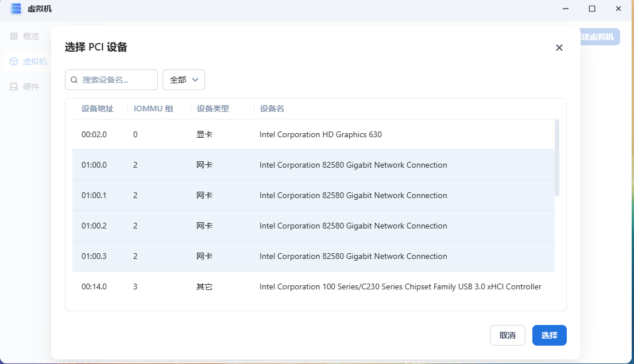Click 82580 Gigabit name in 01:00.1 row
This screenshot has width=634, height=364.
click(353, 195)
